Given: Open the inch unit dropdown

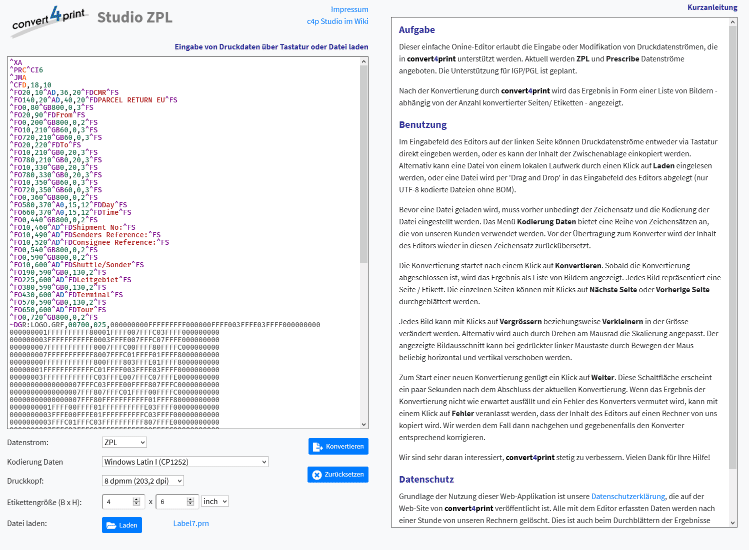Looking at the screenshot, I should point(215,501).
